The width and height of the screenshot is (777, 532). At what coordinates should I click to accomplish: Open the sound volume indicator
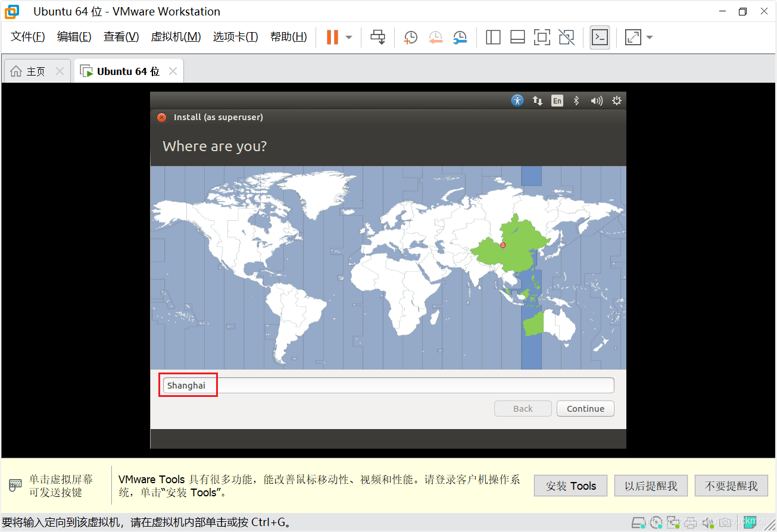pos(597,101)
